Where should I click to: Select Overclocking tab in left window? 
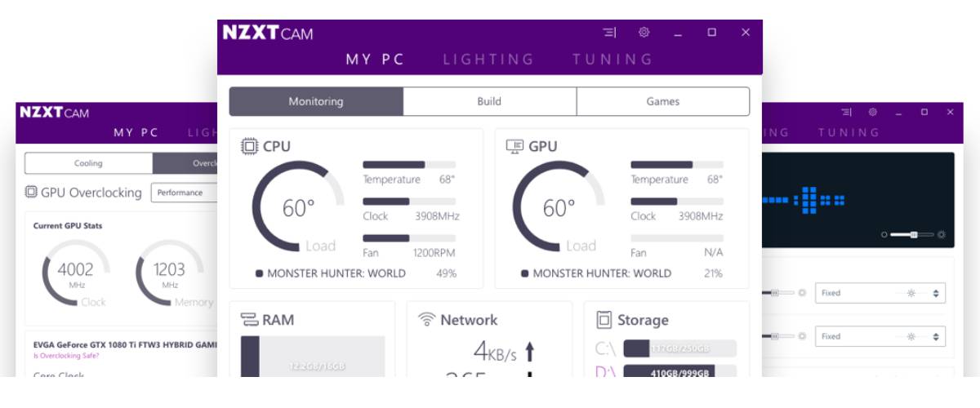coord(185,163)
